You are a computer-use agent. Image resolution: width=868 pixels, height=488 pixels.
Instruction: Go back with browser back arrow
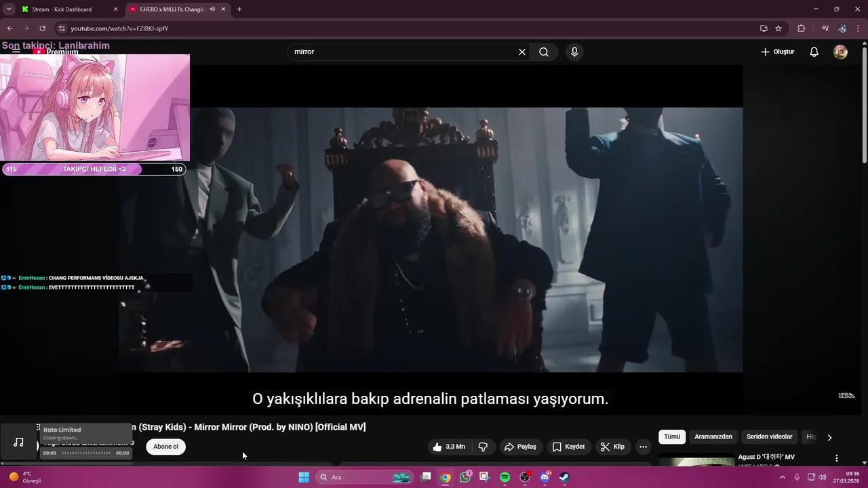tap(9, 28)
